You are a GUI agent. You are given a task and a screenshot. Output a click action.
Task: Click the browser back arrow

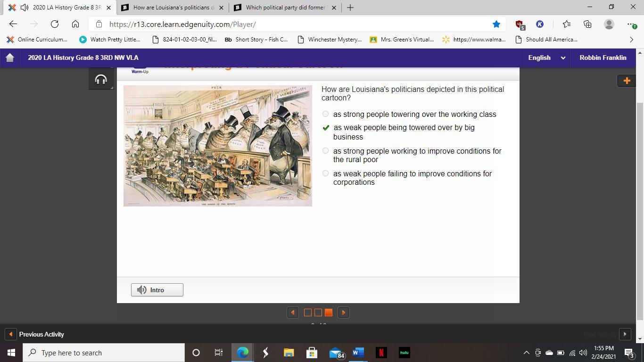point(13,24)
